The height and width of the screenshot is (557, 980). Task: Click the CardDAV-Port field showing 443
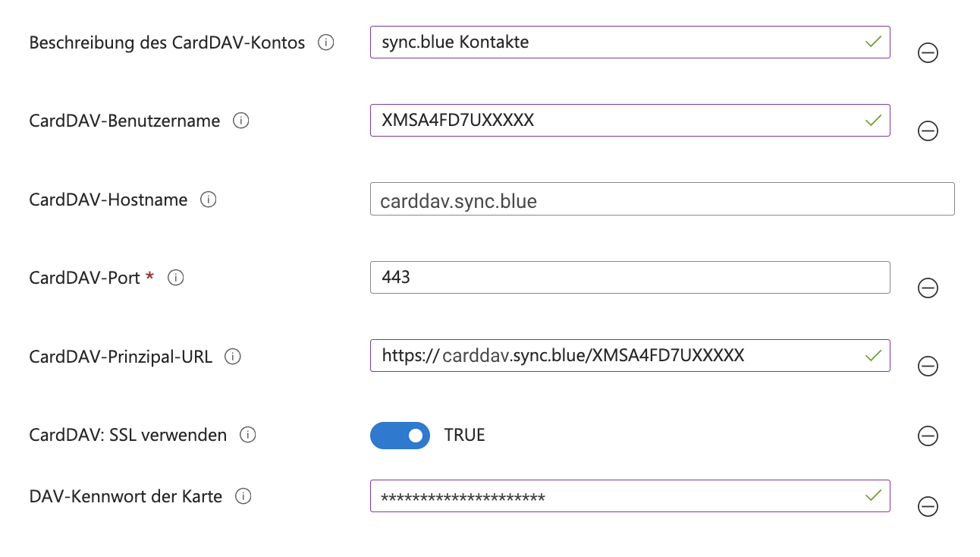pos(630,278)
